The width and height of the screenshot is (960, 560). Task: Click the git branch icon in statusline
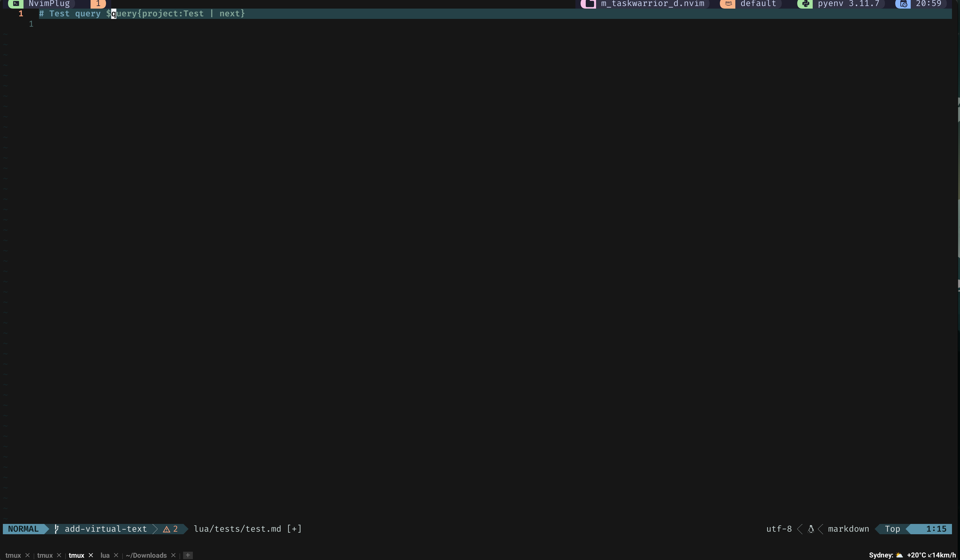tap(56, 529)
